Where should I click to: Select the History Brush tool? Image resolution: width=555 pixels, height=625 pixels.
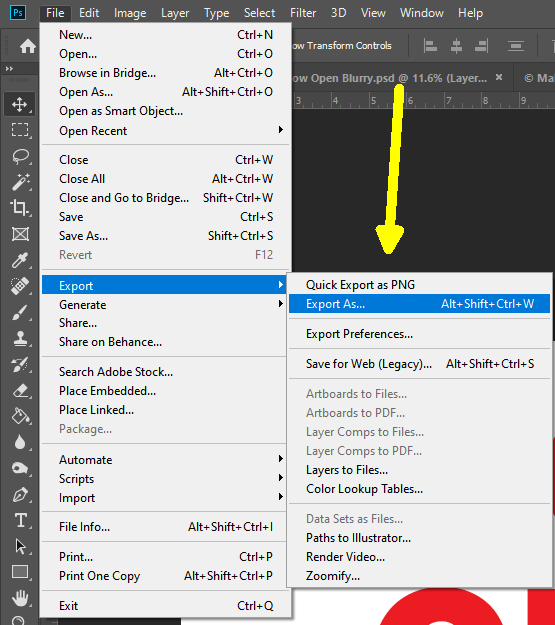click(x=20, y=364)
